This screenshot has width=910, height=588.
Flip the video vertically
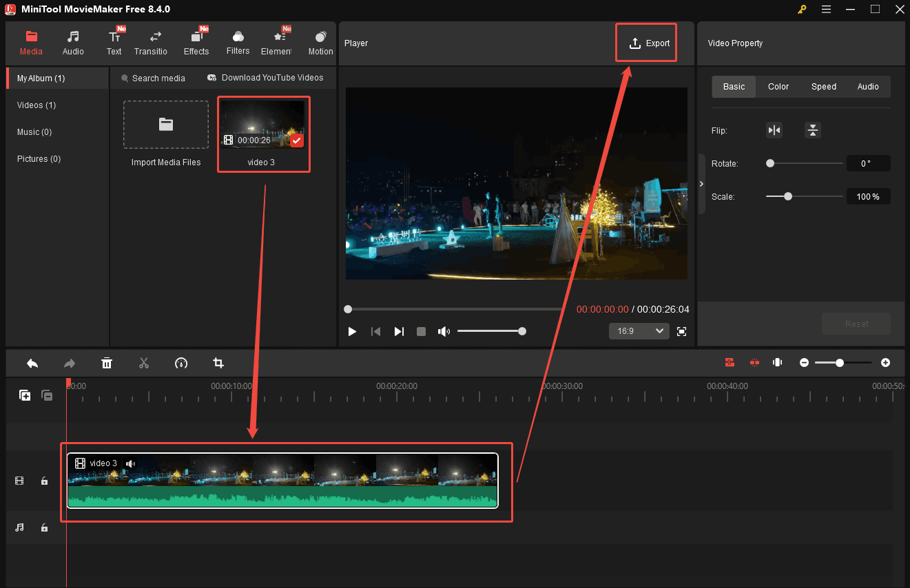[x=813, y=130]
